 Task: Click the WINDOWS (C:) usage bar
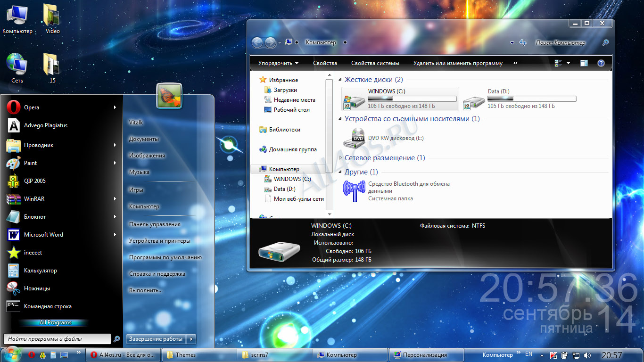coord(412,99)
